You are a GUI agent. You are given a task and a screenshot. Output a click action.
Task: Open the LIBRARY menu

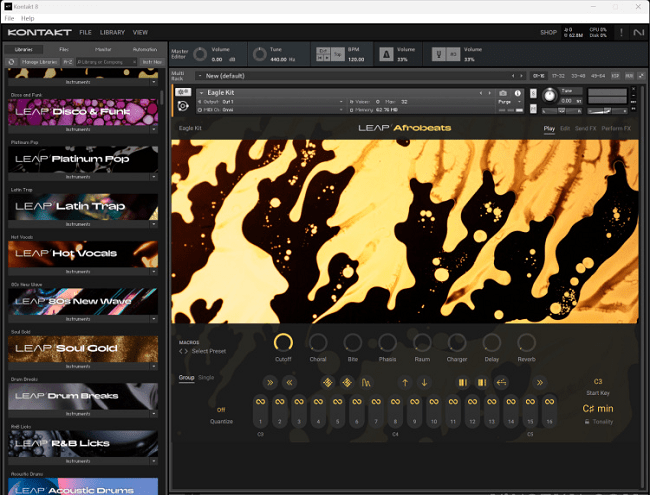tap(112, 32)
